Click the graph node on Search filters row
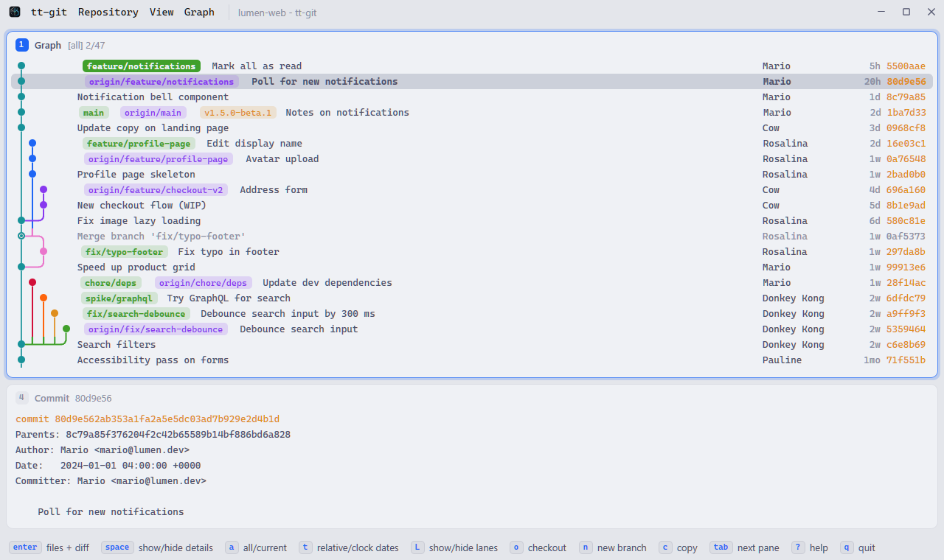This screenshot has height=560, width=944. click(21, 344)
